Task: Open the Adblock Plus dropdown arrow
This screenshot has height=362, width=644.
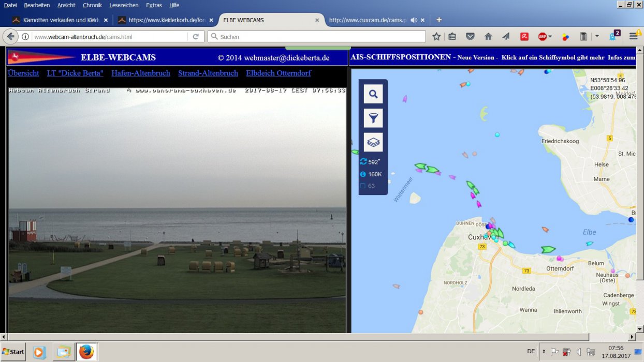Action: click(x=550, y=37)
